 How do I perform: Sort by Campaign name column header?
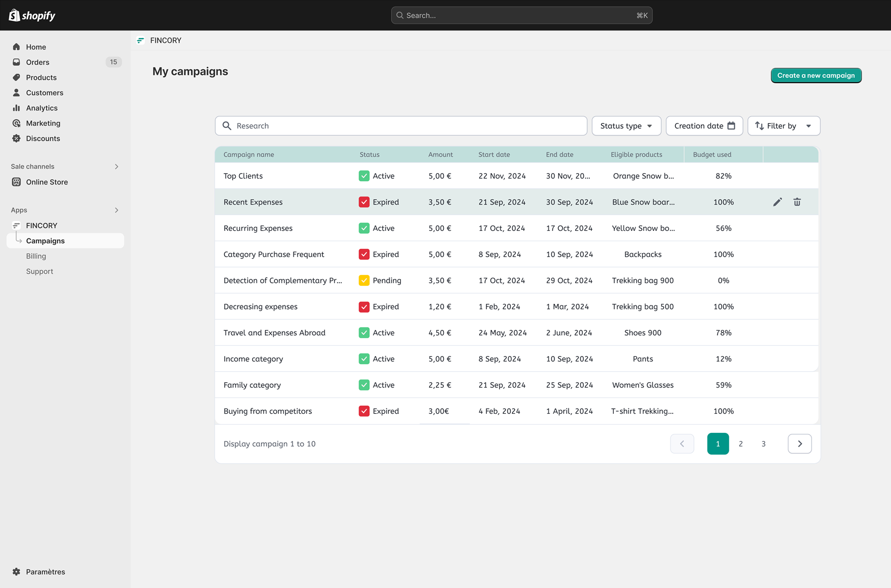pyautogui.click(x=249, y=155)
